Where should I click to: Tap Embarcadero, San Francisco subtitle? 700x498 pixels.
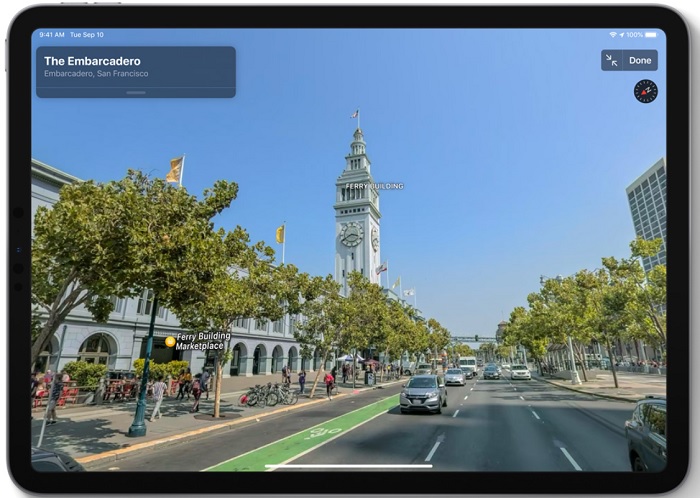(x=96, y=74)
